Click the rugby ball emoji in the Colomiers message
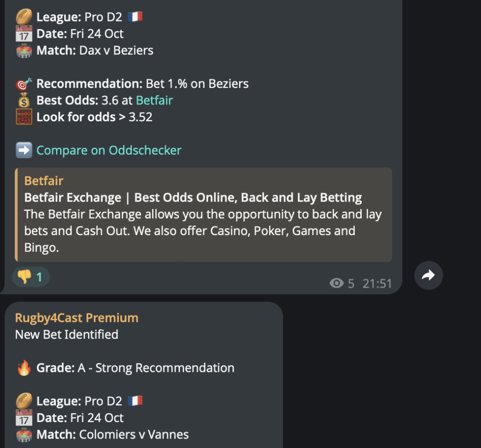Image resolution: width=481 pixels, height=448 pixels. point(23,401)
